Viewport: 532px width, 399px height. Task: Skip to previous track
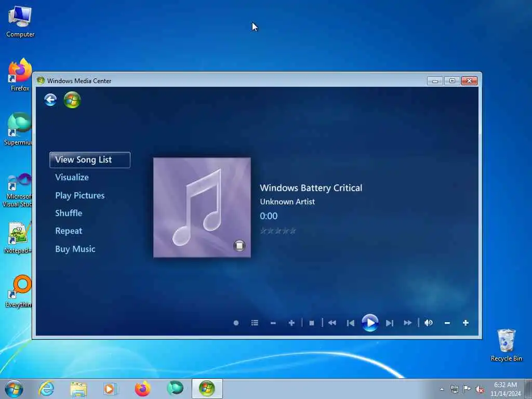pyautogui.click(x=351, y=323)
